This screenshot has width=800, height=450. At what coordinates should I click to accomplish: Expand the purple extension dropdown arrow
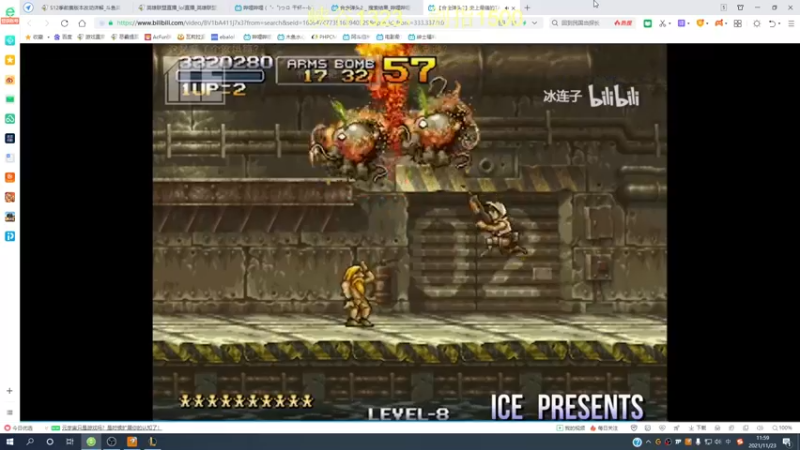pyautogui.click(x=688, y=23)
